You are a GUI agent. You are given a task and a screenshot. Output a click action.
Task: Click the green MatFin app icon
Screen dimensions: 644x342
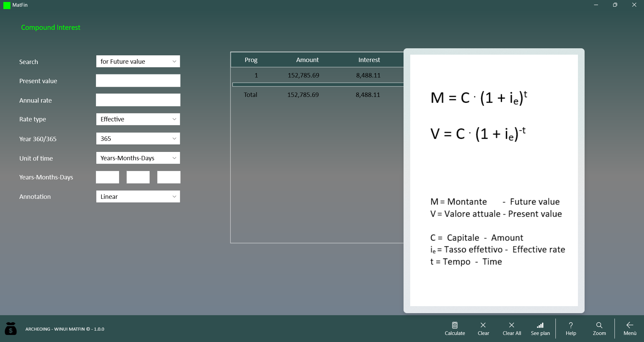coord(7,5)
